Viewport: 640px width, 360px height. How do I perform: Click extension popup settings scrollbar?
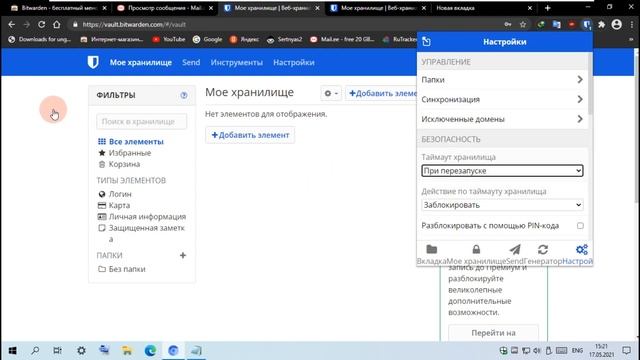590,84
